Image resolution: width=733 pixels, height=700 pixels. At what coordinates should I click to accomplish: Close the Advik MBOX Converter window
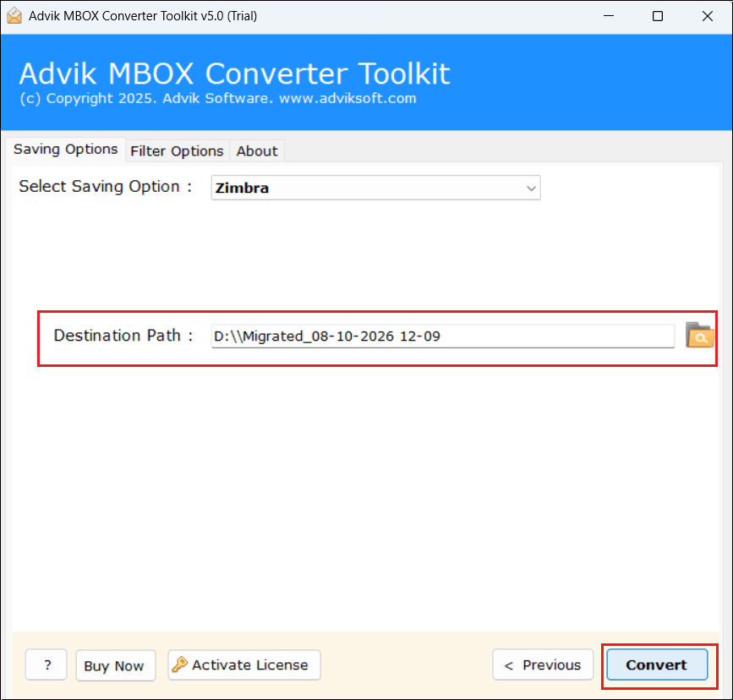coord(708,16)
